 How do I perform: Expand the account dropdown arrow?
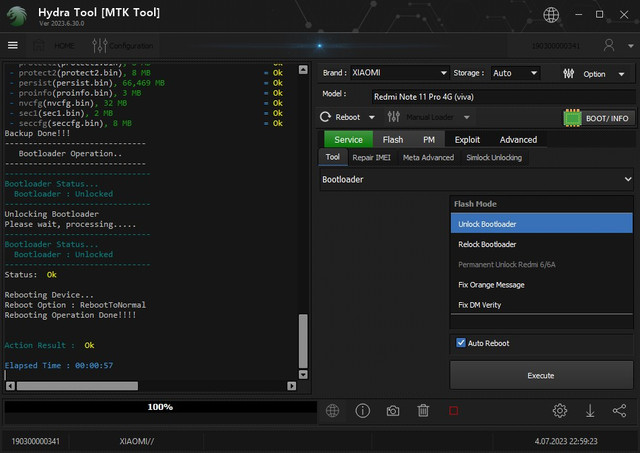(630, 46)
